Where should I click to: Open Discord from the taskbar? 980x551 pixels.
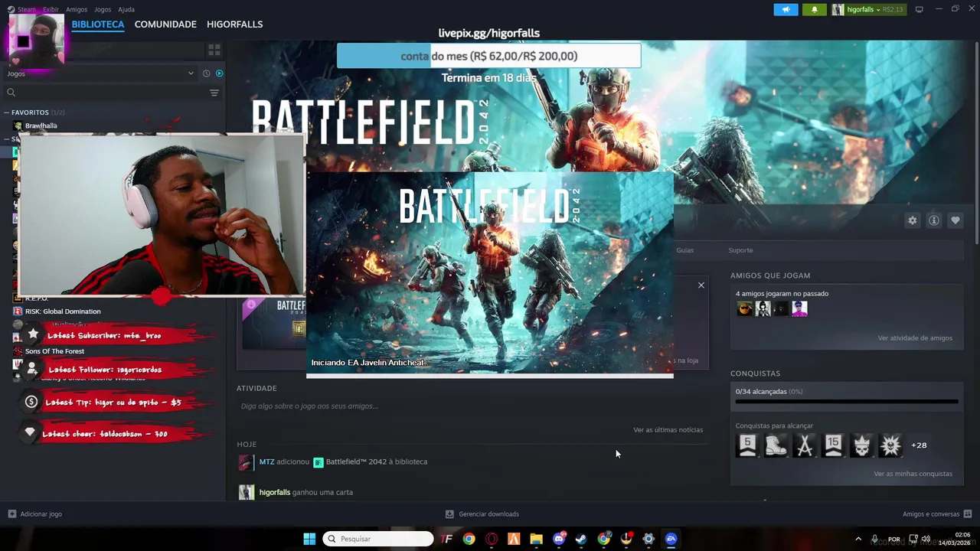coord(559,539)
